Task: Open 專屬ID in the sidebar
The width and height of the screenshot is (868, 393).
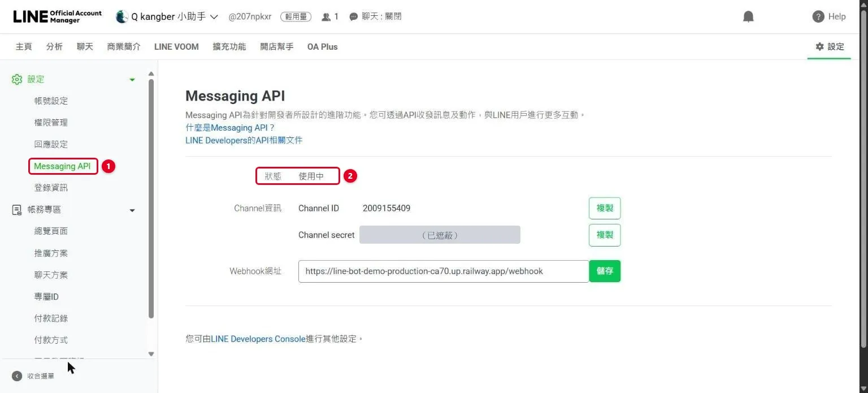Action: pos(46,296)
